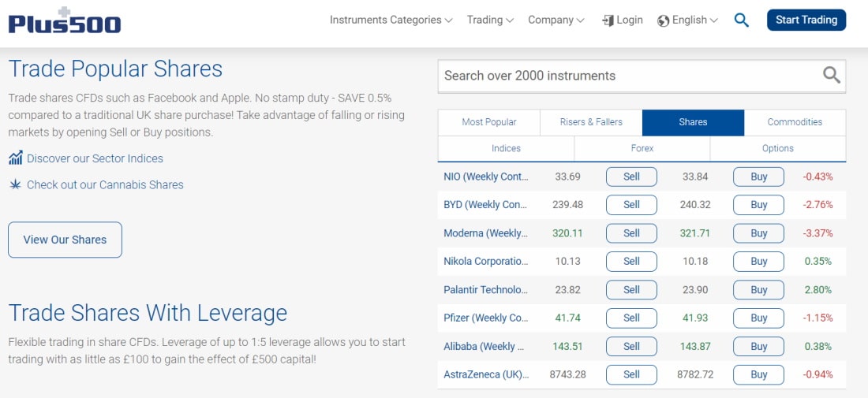Image resolution: width=868 pixels, height=398 pixels.
Task: Expand Instruments Categories menu
Action: [391, 20]
